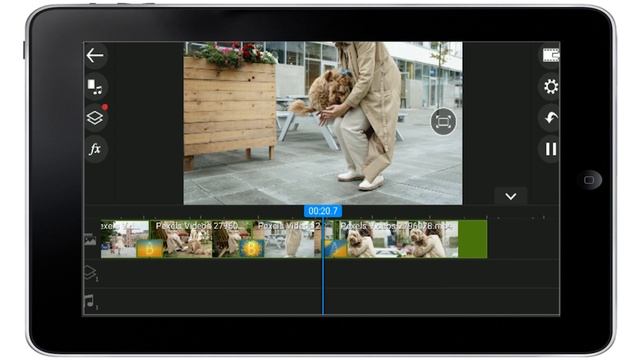640x360 pixels.
Task: Switch preview to full screen
Action: [x=443, y=122]
